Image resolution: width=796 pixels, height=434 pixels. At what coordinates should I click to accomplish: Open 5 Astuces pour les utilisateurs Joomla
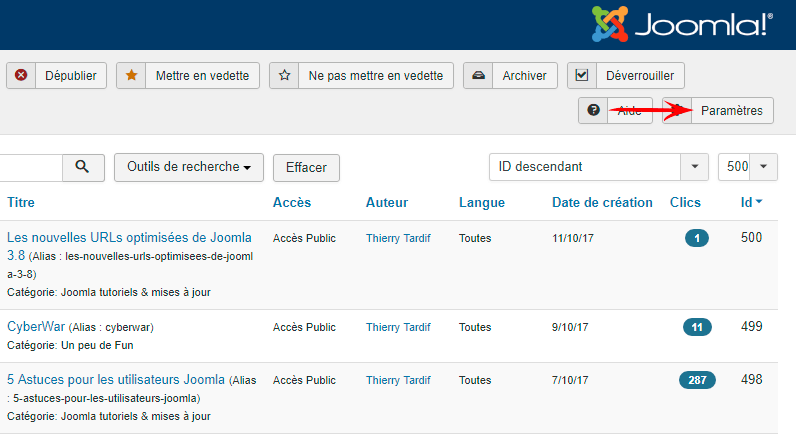coord(116,379)
